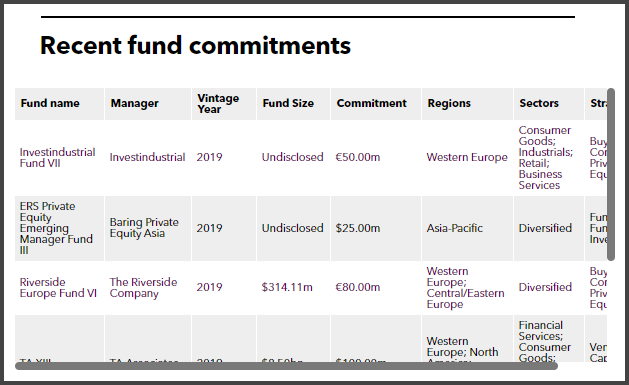This screenshot has width=629, height=385.
Task: Click the Baring Private Equity Asia manager
Action: tap(144, 228)
